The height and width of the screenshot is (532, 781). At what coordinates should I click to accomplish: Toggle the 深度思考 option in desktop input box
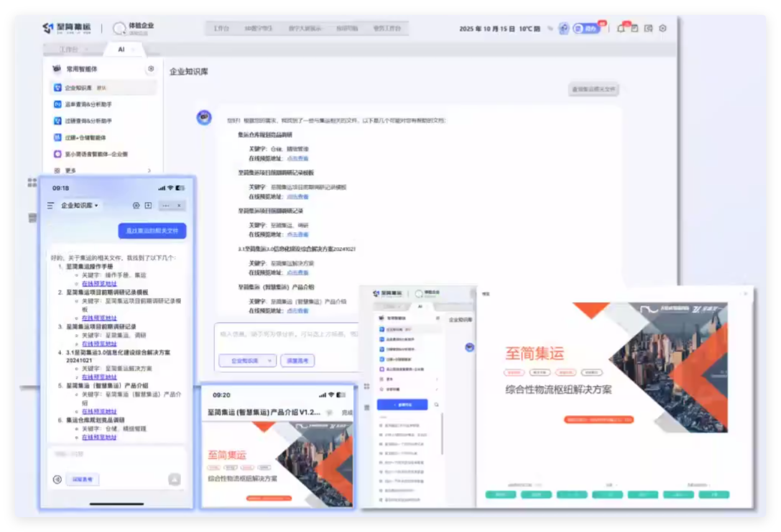pos(297,360)
